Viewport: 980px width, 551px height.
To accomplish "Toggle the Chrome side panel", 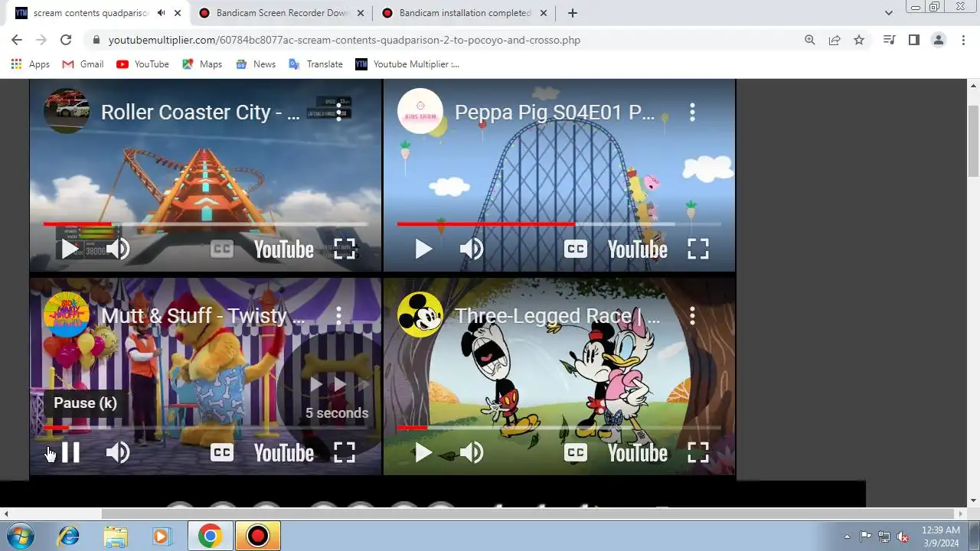I will [x=913, y=40].
